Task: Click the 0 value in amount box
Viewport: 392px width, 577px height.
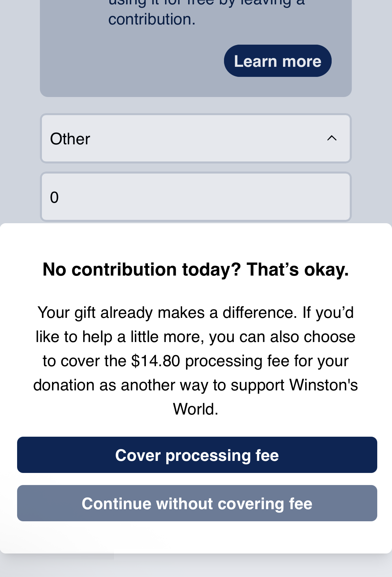Action: pos(54,197)
